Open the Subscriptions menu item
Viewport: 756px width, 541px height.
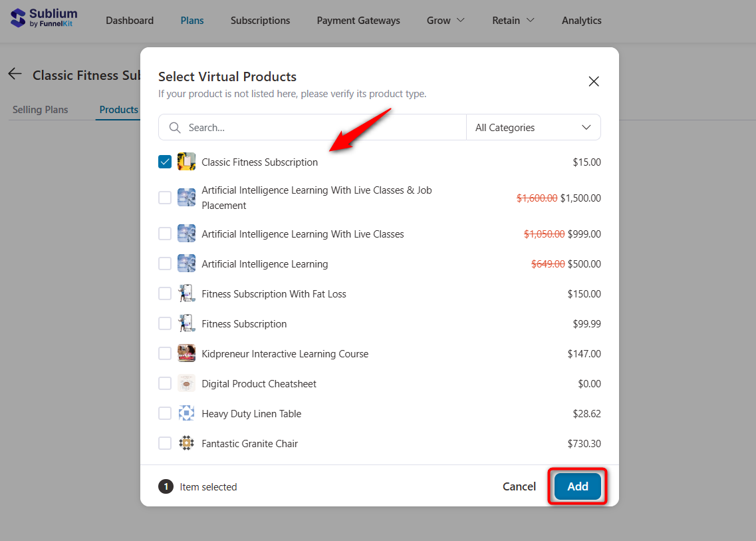click(260, 21)
